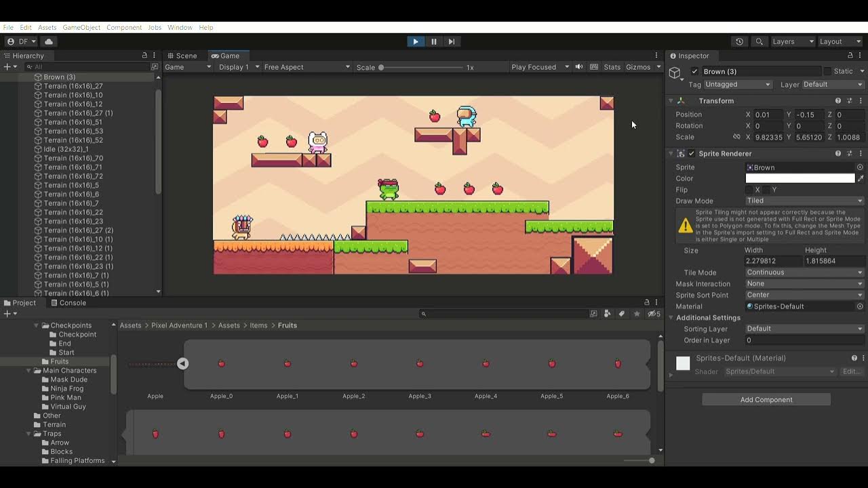Viewport: 868px width, 488px height.
Task: Click the white Color swatch field
Action: pyautogui.click(x=800, y=178)
